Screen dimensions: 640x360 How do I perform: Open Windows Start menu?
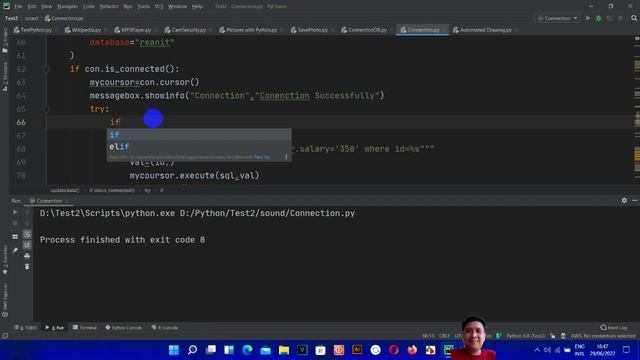click(174, 350)
